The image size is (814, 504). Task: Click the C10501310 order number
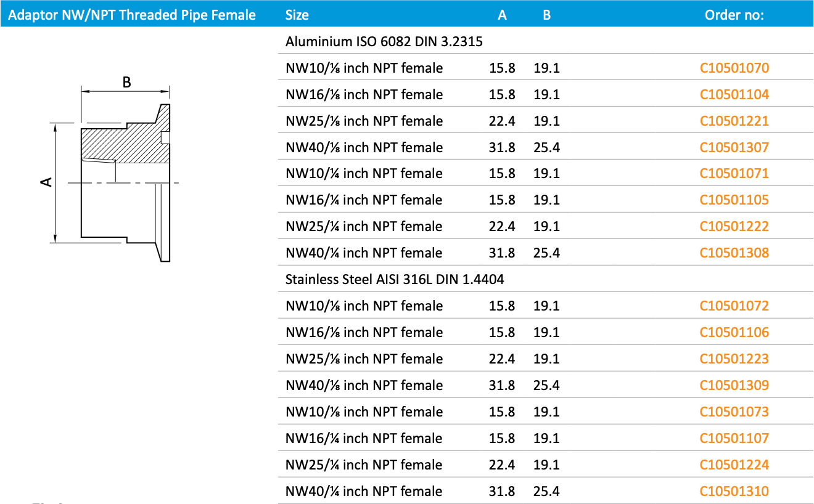734,491
